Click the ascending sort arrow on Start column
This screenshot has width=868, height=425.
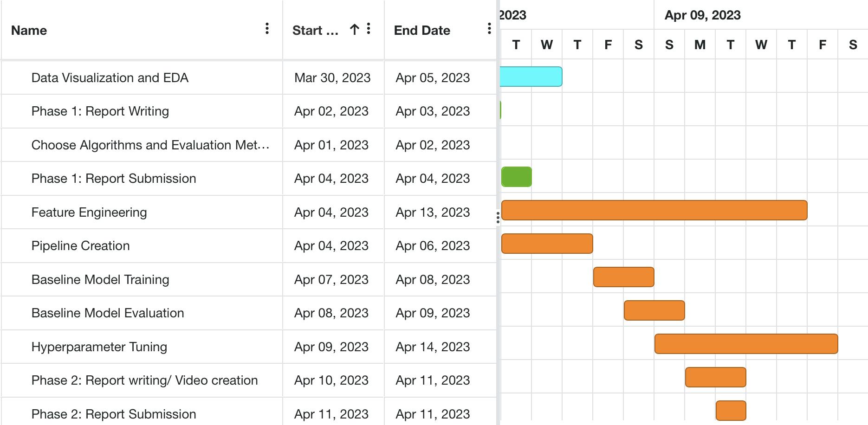click(x=354, y=29)
